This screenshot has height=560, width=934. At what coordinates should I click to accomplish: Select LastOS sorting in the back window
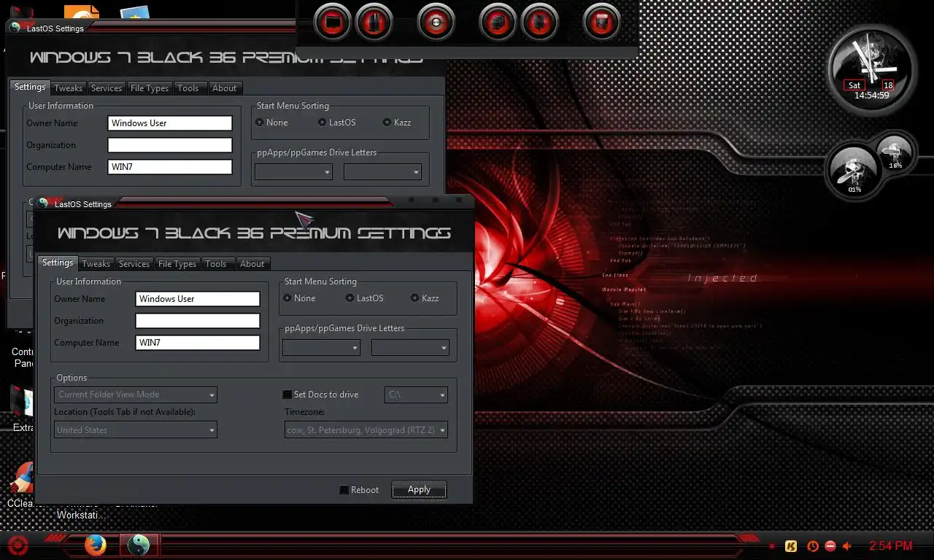pyautogui.click(x=323, y=122)
